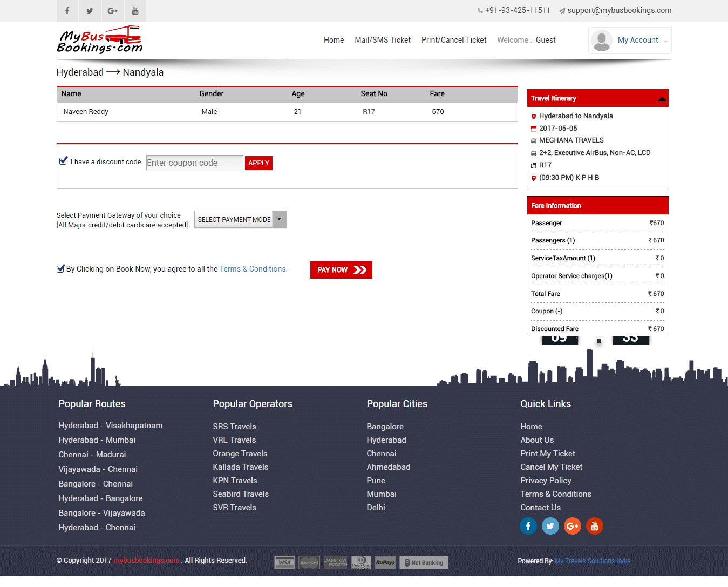Click the calendar icon beside 2017-05-05

[534, 129]
